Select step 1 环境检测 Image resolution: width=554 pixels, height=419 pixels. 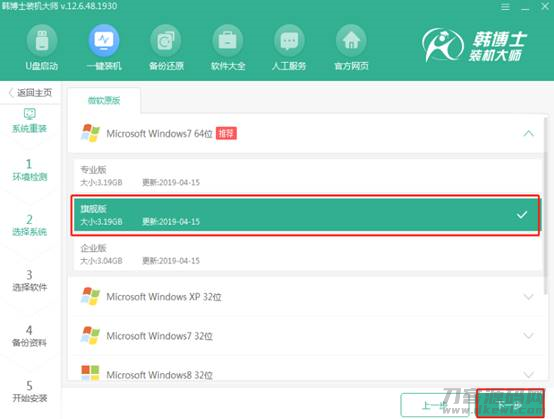click(x=30, y=170)
